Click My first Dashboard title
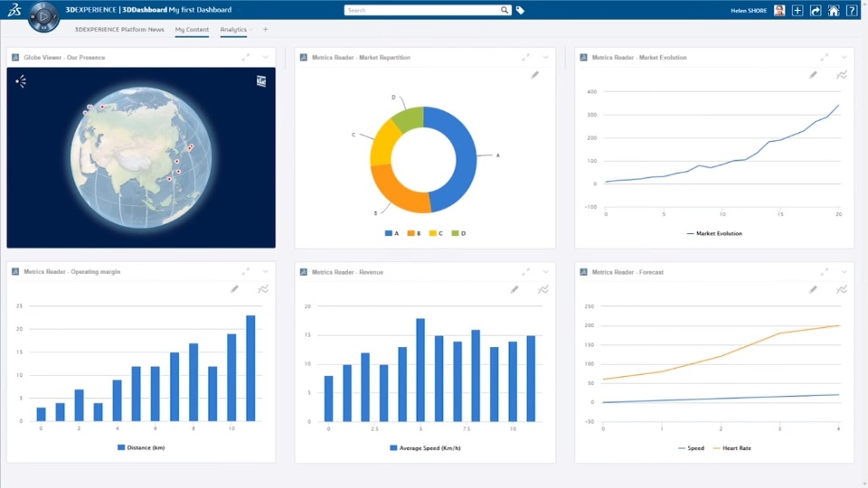 point(201,9)
